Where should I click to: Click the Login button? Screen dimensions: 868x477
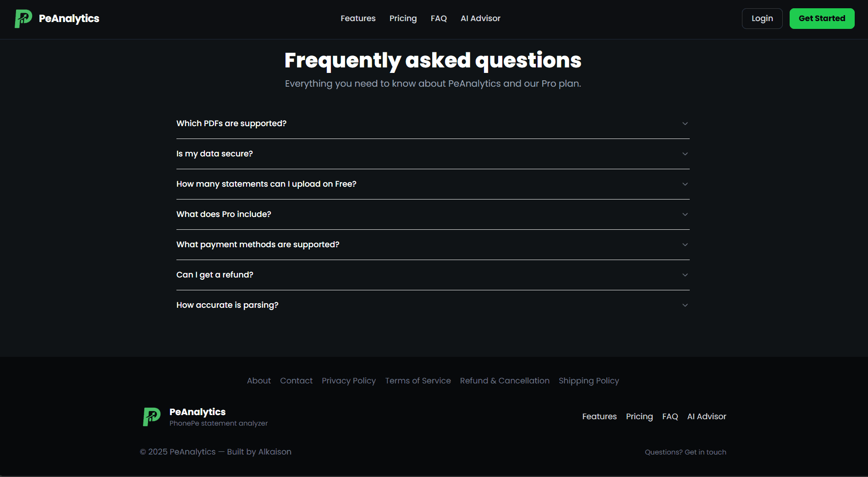pyautogui.click(x=762, y=18)
